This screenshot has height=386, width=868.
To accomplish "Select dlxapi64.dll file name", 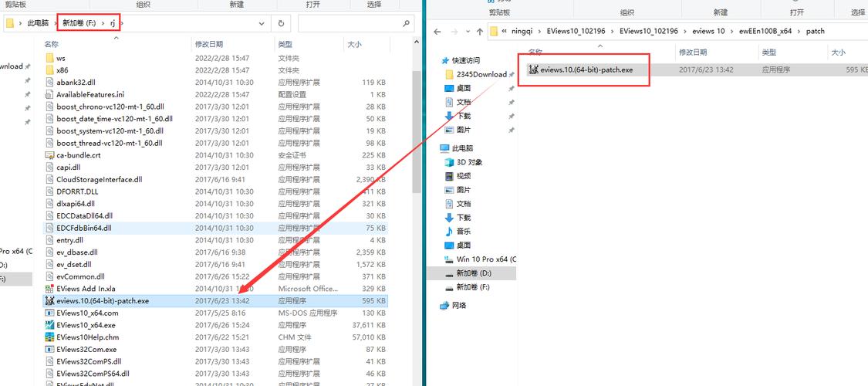I will [76, 204].
